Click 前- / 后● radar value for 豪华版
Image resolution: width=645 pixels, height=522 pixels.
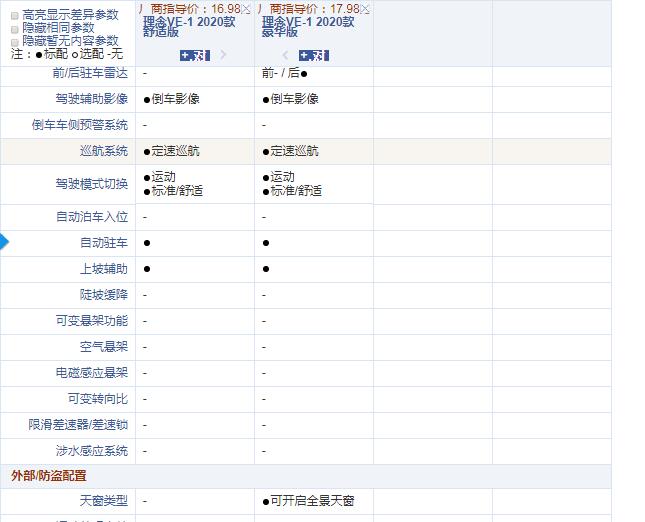click(x=285, y=73)
